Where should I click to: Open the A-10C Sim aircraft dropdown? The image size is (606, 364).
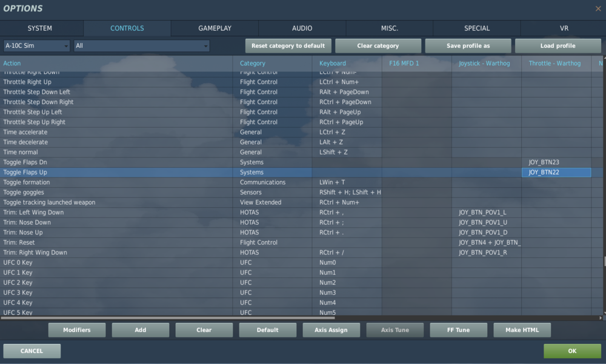coord(36,45)
